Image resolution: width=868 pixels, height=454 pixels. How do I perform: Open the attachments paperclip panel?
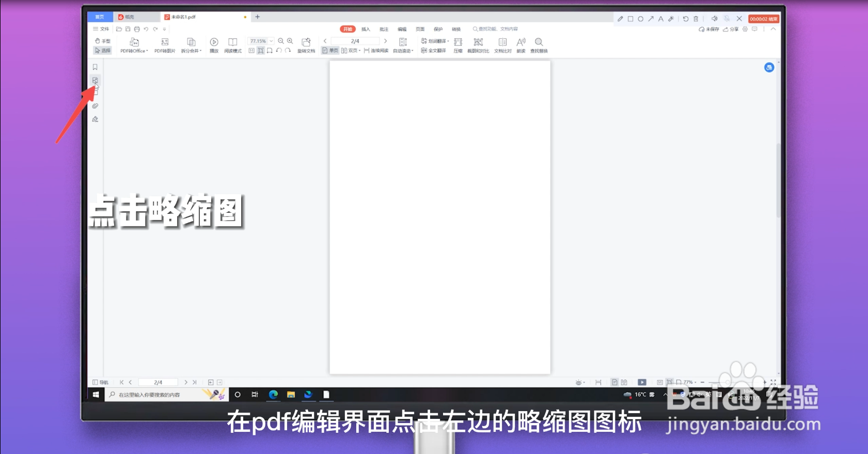point(95,106)
